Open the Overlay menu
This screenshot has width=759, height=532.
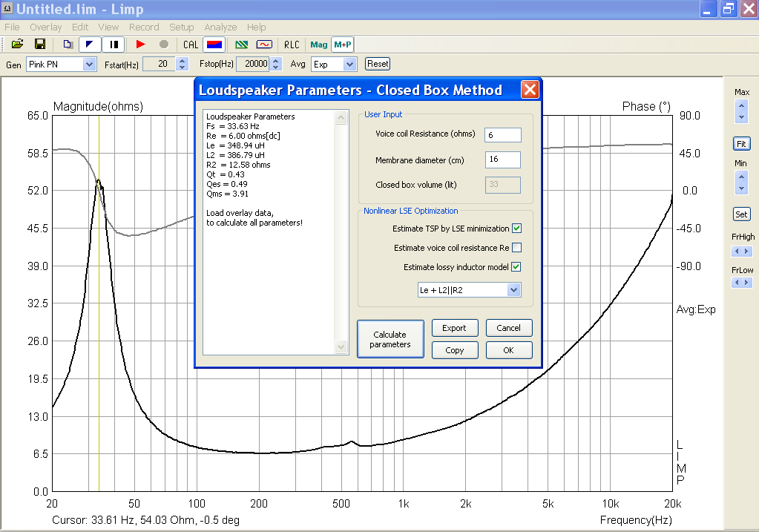(x=46, y=27)
